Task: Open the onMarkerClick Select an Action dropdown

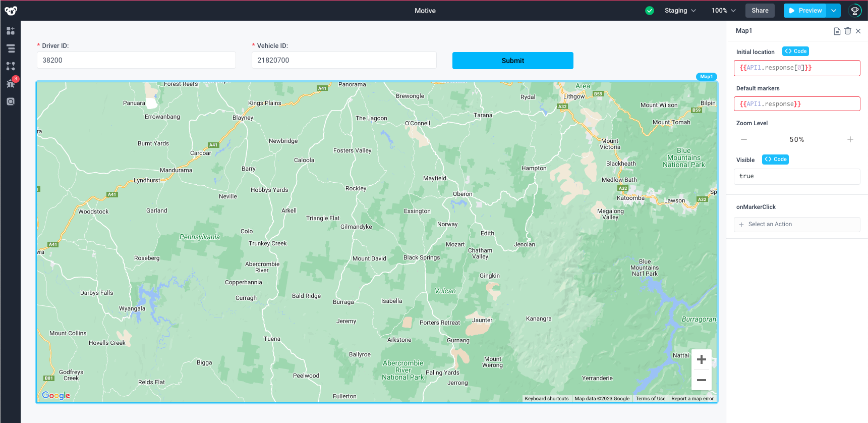Action: (x=797, y=224)
